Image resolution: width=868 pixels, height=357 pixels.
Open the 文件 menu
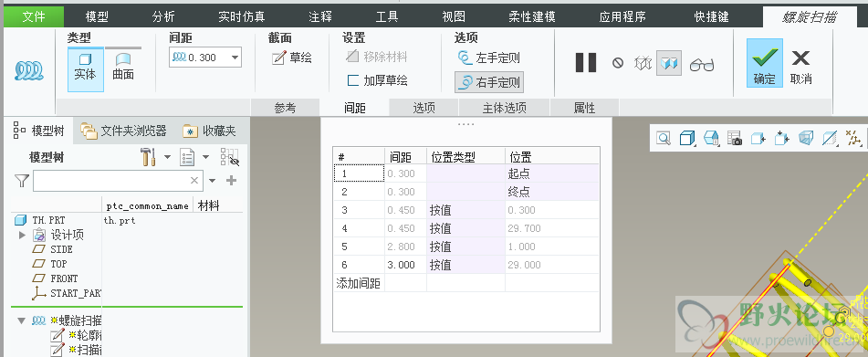click(x=34, y=16)
